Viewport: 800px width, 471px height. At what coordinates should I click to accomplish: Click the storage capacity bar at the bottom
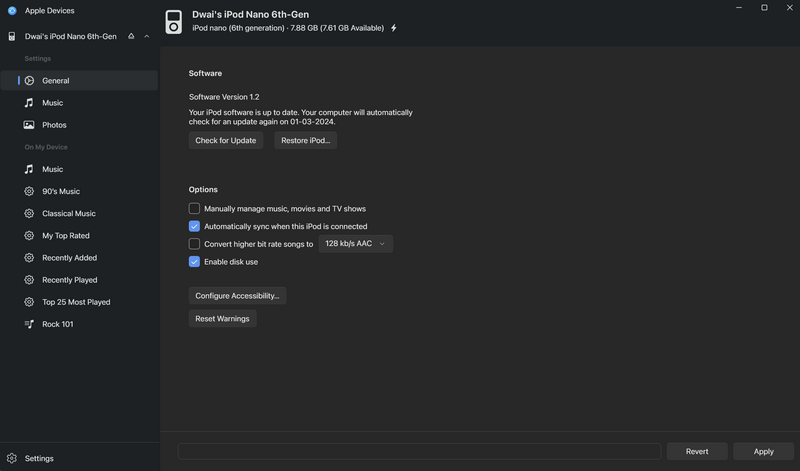[419, 451]
